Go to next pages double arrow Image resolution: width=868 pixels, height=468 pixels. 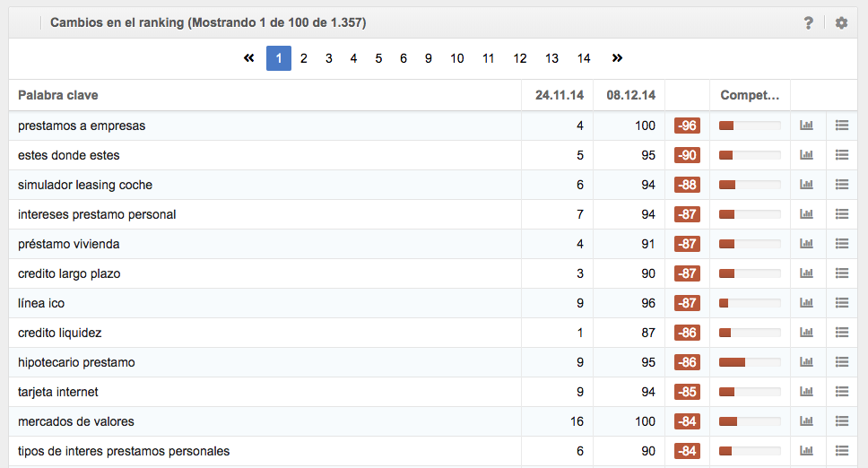(x=617, y=58)
